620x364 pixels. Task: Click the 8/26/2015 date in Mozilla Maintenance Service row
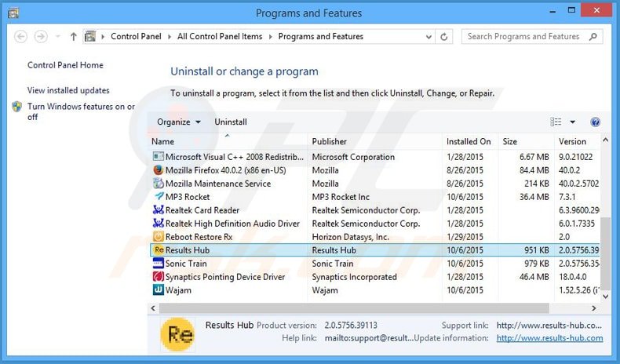[x=465, y=184]
